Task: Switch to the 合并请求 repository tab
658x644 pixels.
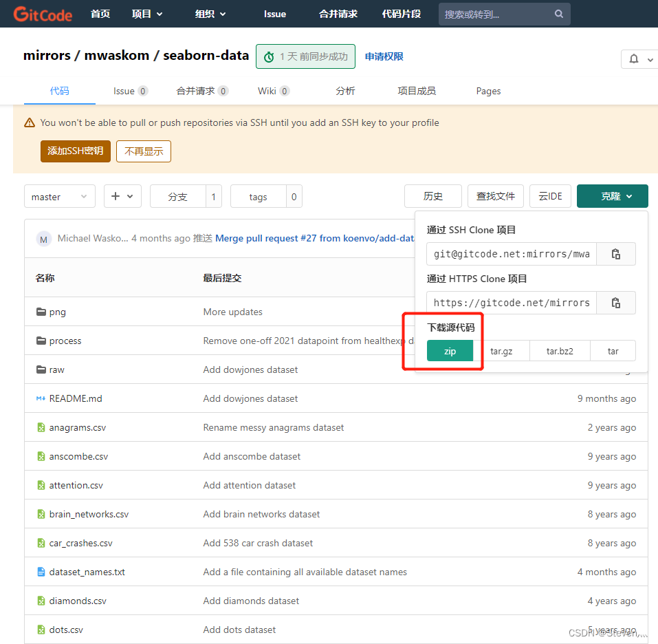Action: tap(202, 91)
